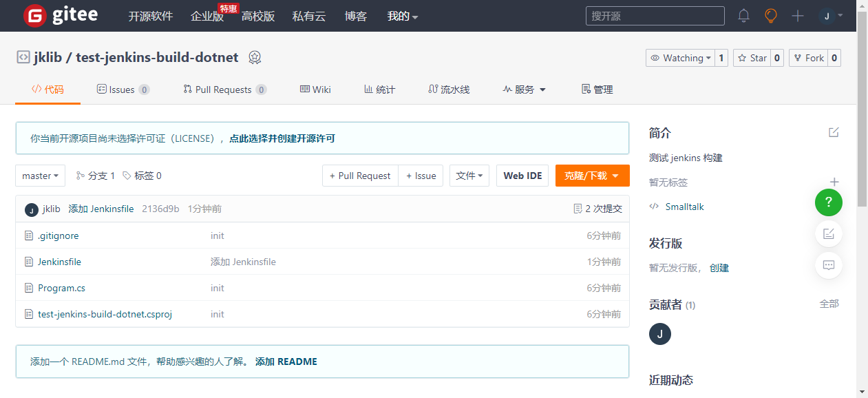The width and height of the screenshot is (868, 398).
Task: Click the edit icon next to 简介
Action: coord(834,132)
